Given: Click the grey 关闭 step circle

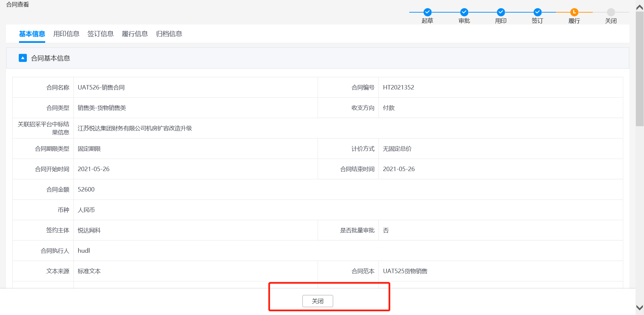Looking at the screenshot, I should click(611, 12).
